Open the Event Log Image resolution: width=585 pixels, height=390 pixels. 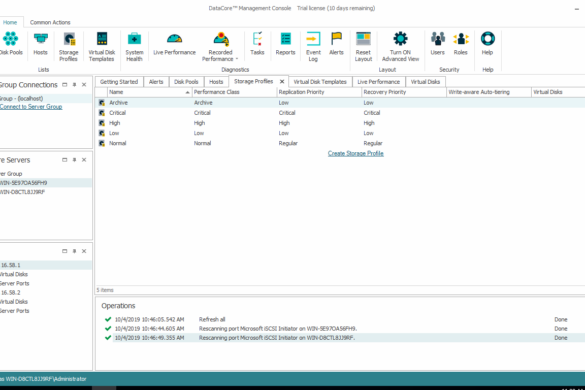(313, 46)
